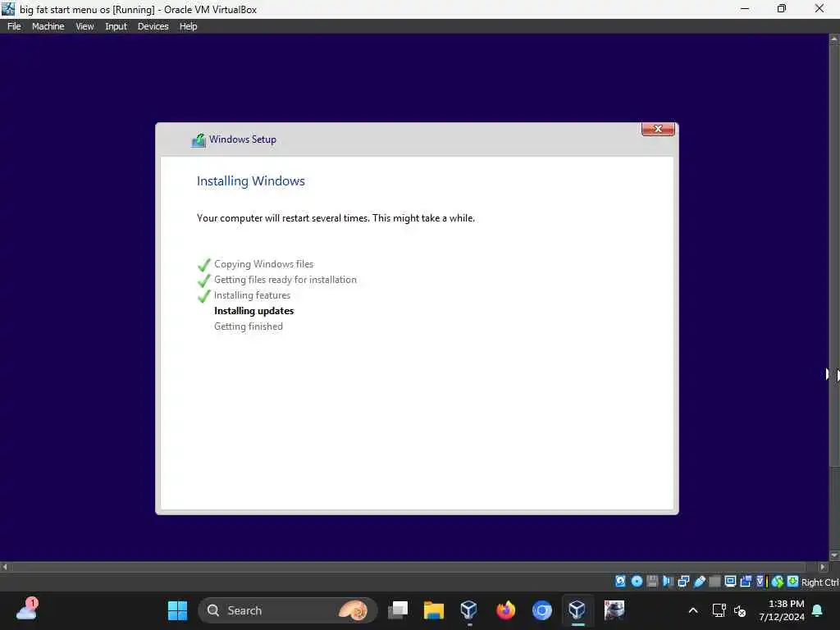The height and width of the screenshot is (630, 840).
Task: Open the View menu
Action: coord(84,26)
